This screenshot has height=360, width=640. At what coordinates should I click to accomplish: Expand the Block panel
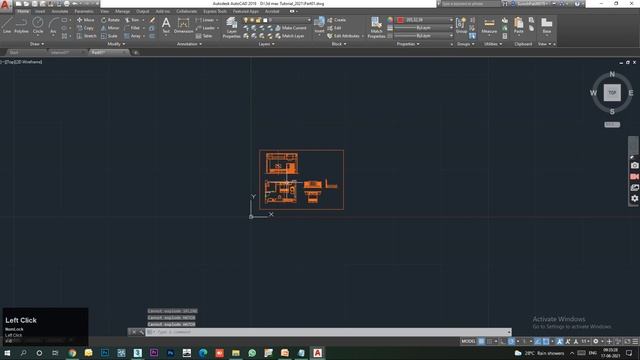pos(339,44)
